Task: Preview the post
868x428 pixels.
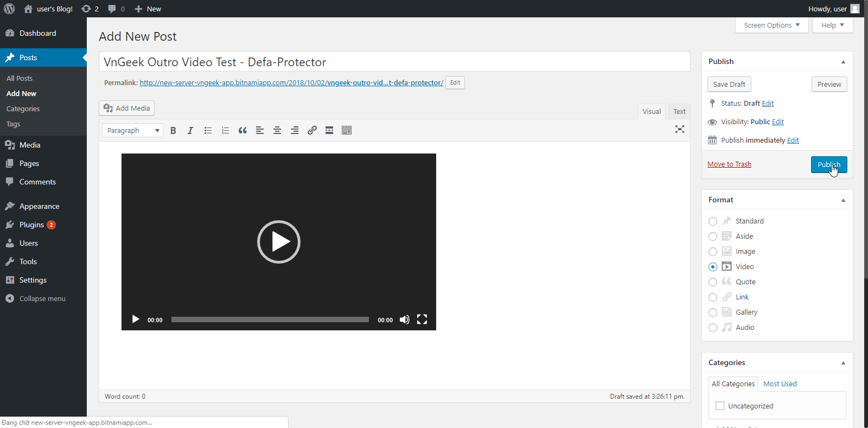Action: coord(829,84)
